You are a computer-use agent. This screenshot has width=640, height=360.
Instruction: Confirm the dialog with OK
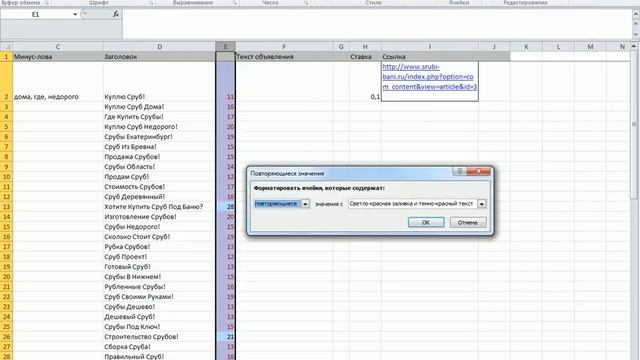tap(426, 222)
